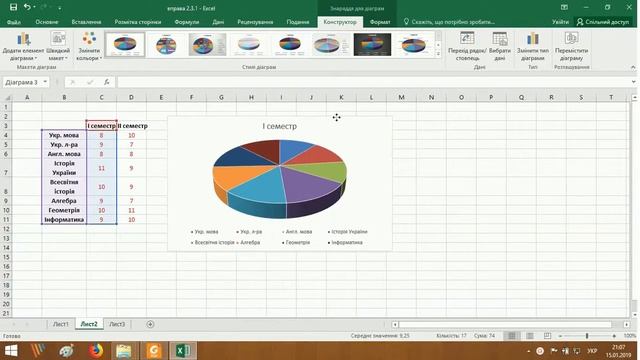Switch to the Формули tab
This screenshot has width=640, height=360.
pos(187,22)
